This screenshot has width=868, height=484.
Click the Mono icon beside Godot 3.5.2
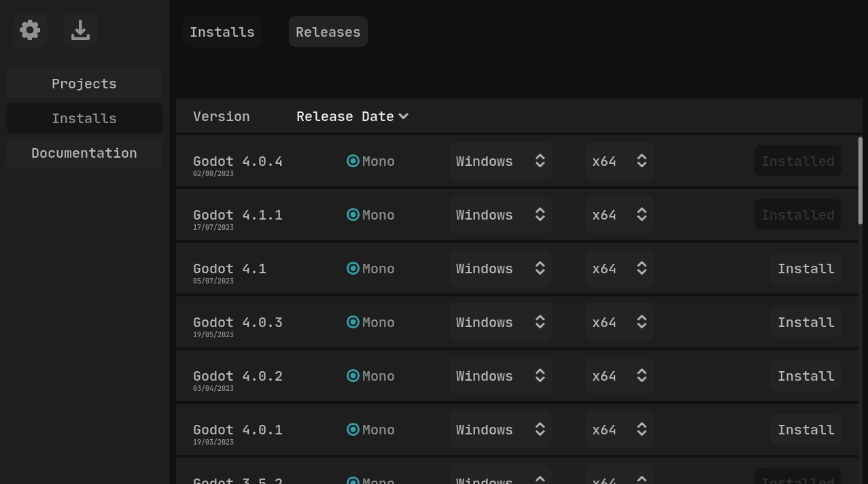(x=353, y=481)
